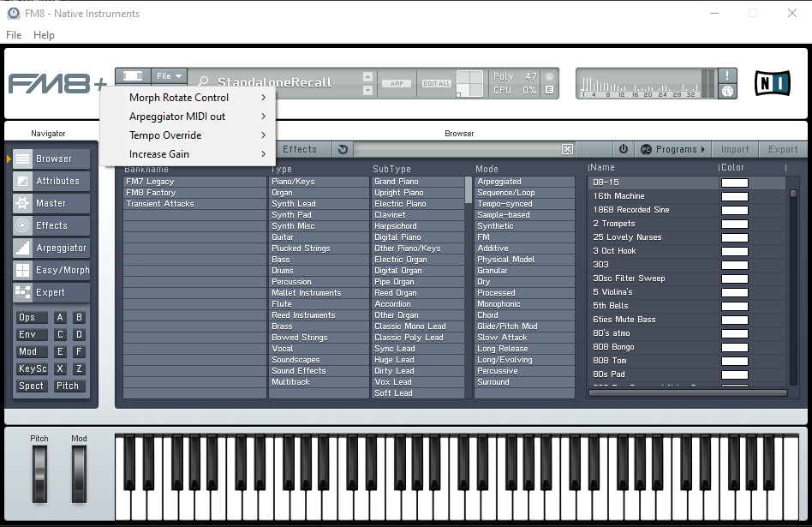
Task: Select operator F in Expert section
Action: 79,351
